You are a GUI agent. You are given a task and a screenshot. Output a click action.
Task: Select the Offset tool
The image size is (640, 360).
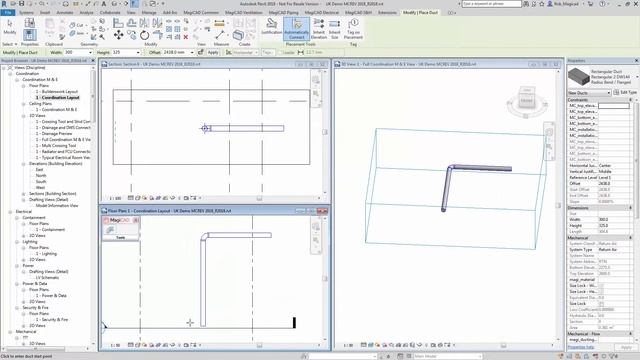(131, 23)
